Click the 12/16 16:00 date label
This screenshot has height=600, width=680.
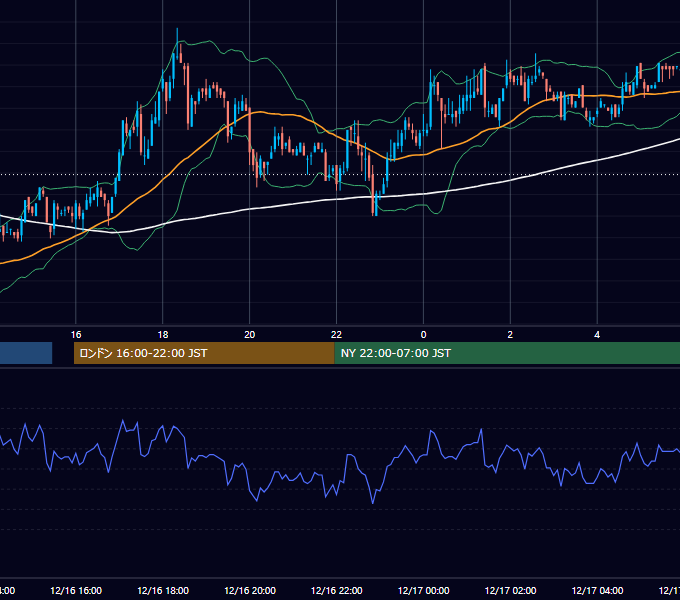click(x=76, y=590)
